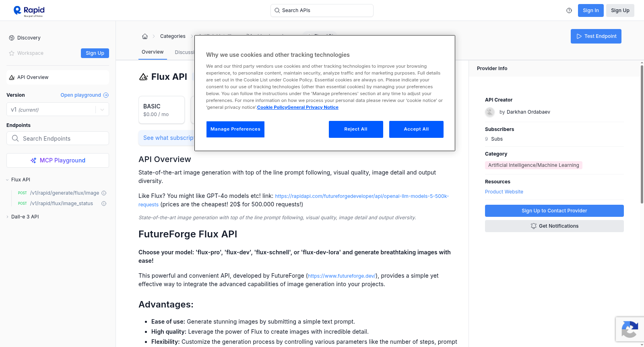Open the v1 (current) version dropdown
The image size is (644, 347).
(58, 110)
